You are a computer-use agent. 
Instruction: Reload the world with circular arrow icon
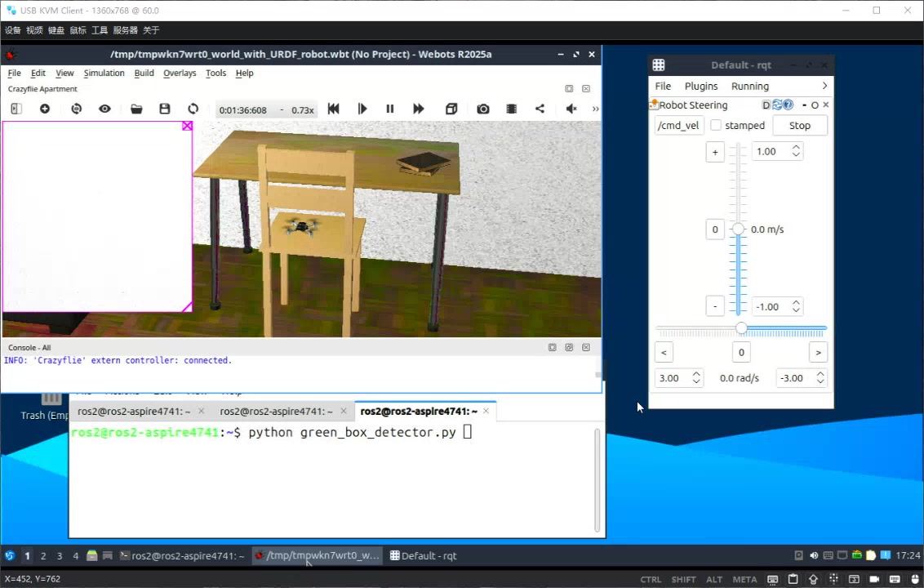coord(193,109)
